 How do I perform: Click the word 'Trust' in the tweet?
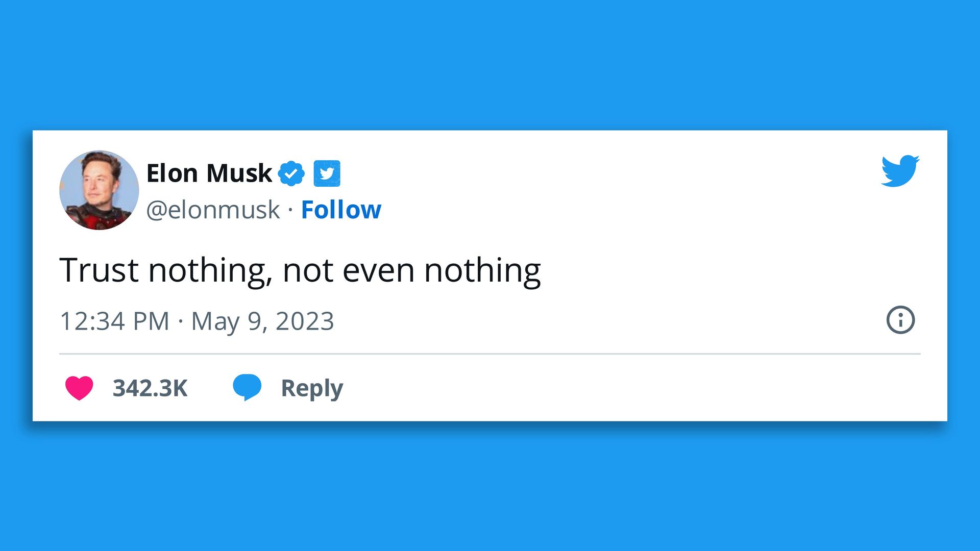99,270
